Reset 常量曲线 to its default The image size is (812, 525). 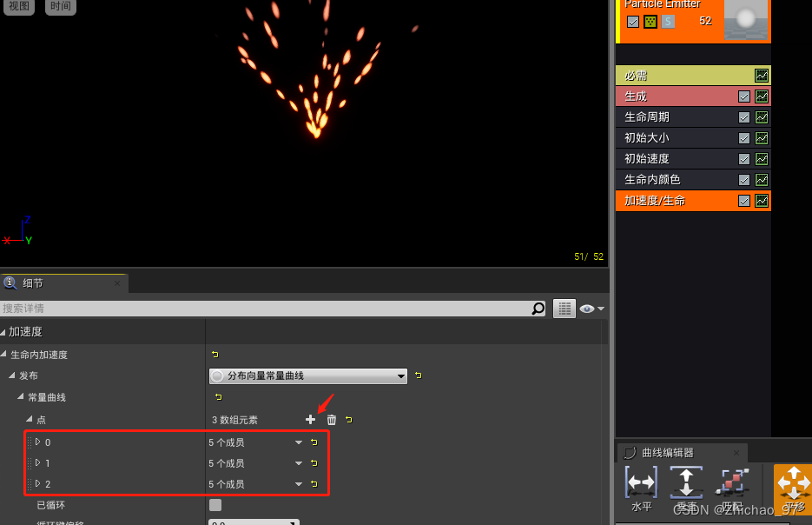(219, 397)
